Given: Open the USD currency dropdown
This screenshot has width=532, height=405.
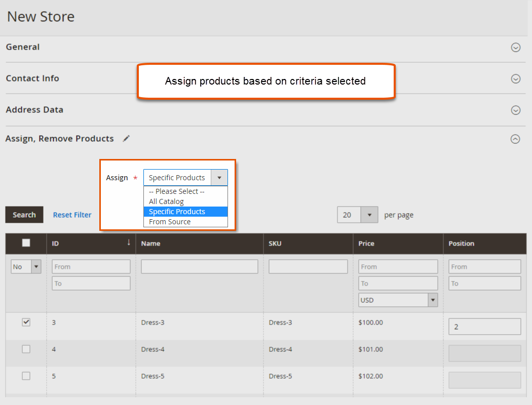Looking at the screenshot, I should click(398, 300).
